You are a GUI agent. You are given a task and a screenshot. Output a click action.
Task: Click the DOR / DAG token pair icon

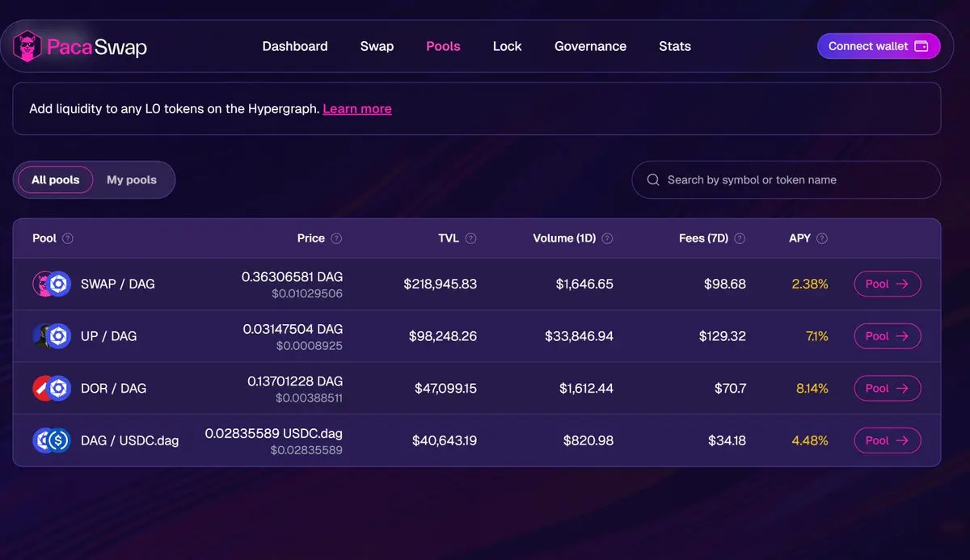[52, 389]
